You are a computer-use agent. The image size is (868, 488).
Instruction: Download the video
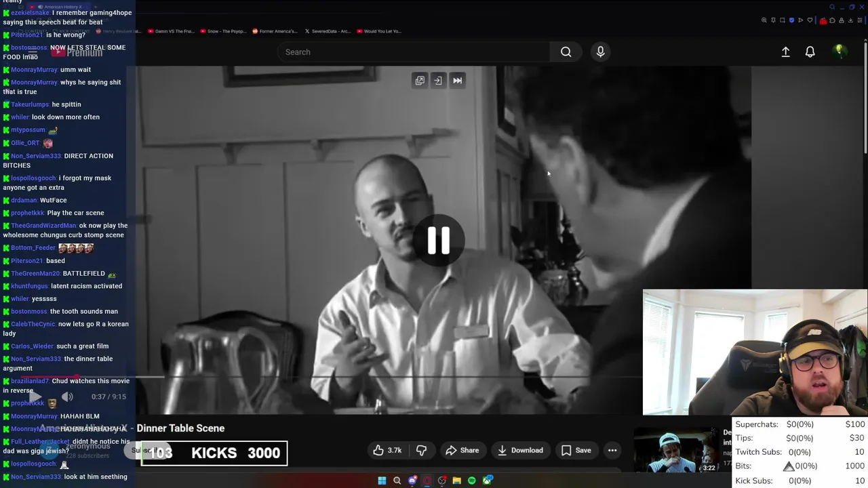(x=520, y=450)
